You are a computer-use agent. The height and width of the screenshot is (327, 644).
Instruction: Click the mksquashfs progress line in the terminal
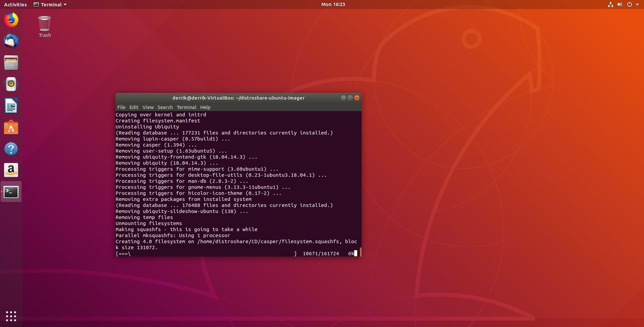click(x=235, y=254)
